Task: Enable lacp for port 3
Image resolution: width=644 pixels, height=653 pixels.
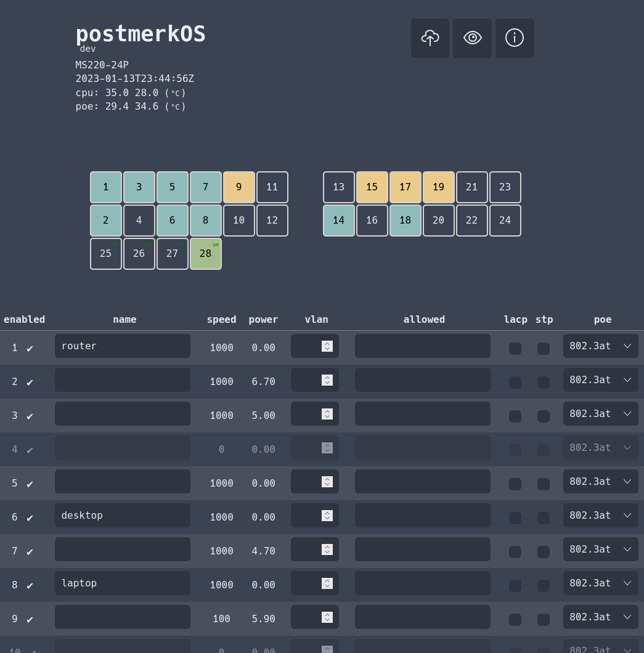Action: 515,416
